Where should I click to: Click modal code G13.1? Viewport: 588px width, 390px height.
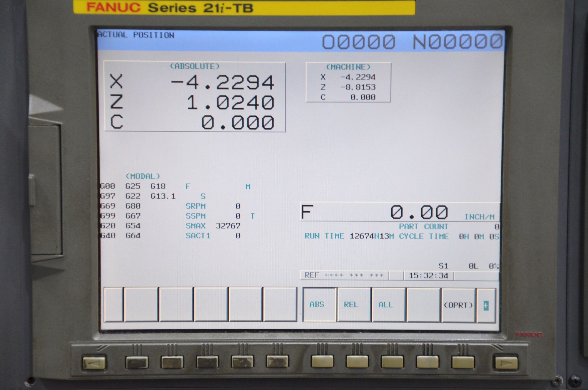[163, 196]
